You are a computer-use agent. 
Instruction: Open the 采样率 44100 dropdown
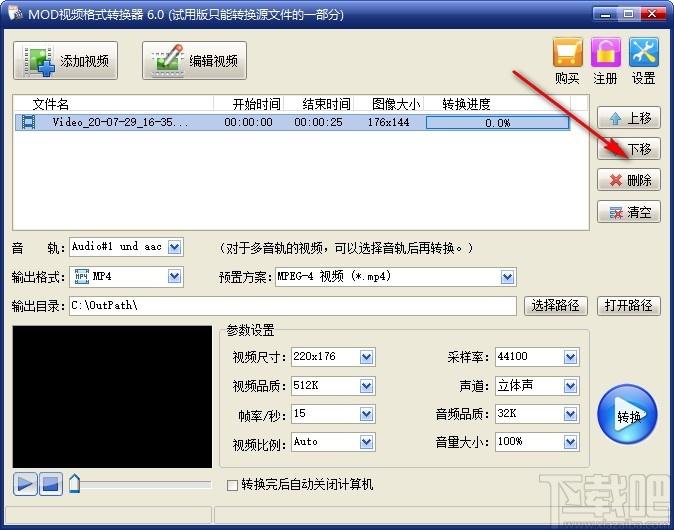click(x=570, y=357)
